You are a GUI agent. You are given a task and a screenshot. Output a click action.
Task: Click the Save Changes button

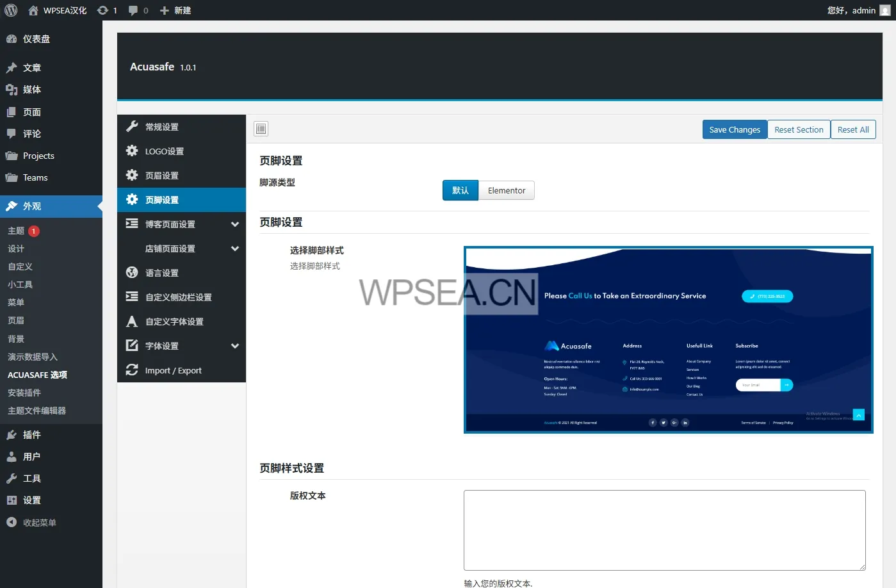coord(734,129)
